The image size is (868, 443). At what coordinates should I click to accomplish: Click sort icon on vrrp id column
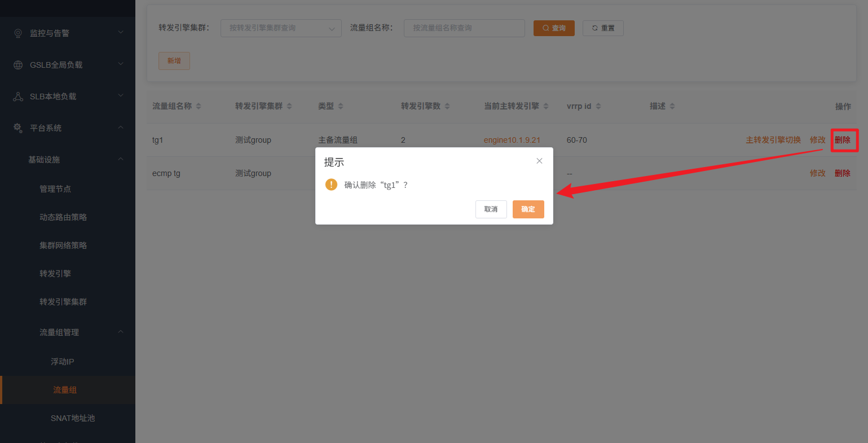point(598,106)
